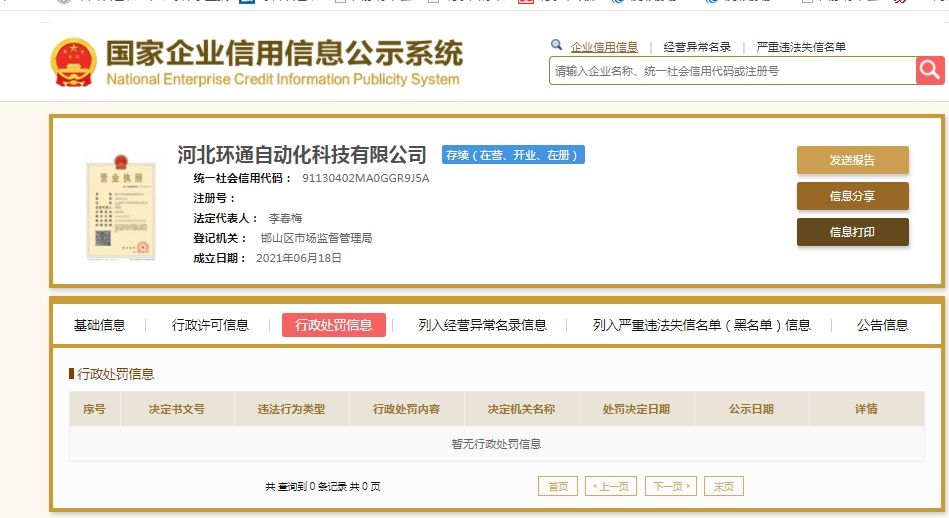Jump to 末页 in the pagination
Viewport: 949px width, 518px height.
click(x=724, y=486)
